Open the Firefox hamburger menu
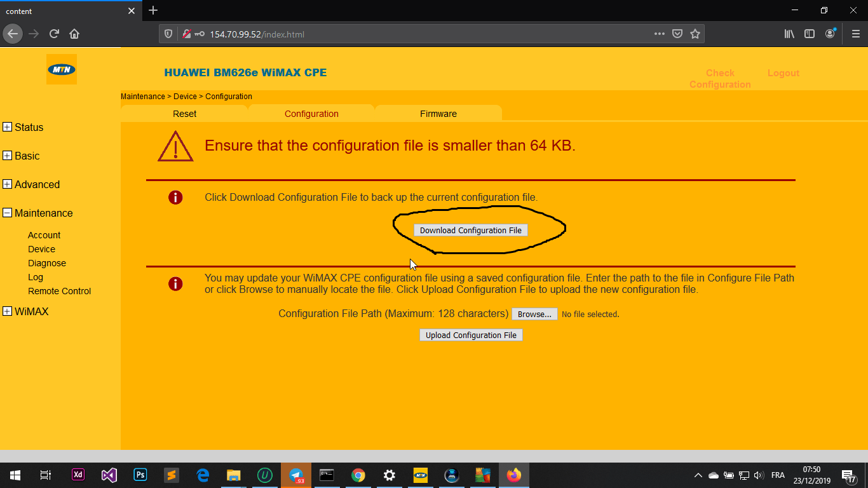 855,34
